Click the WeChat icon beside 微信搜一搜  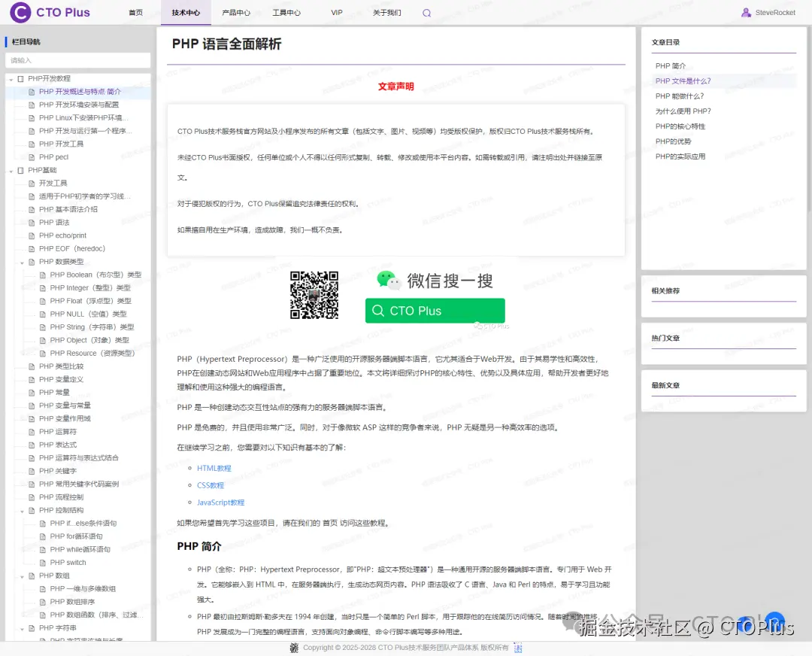(x=389, y=279)
